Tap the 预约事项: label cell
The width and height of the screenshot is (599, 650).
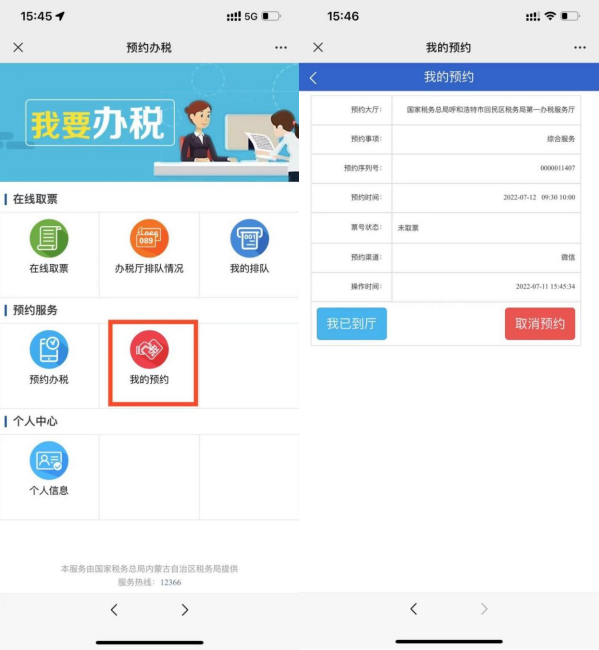[352, 139]
